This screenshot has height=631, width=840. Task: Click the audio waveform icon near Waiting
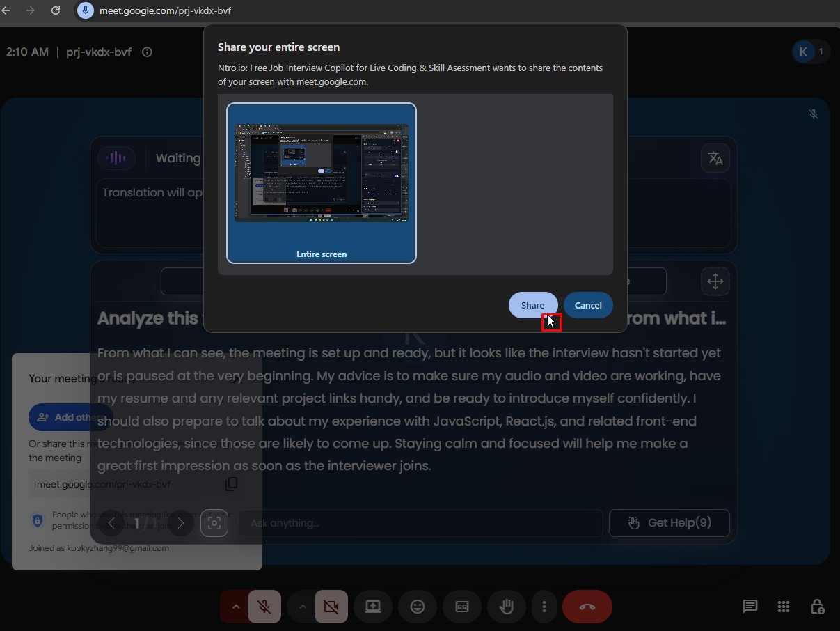pos(116,158)
